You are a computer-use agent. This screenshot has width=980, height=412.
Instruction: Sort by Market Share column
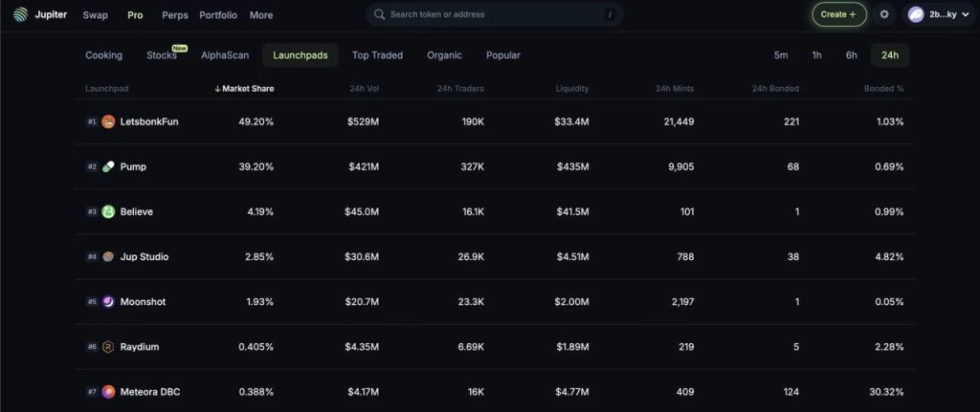244,89
